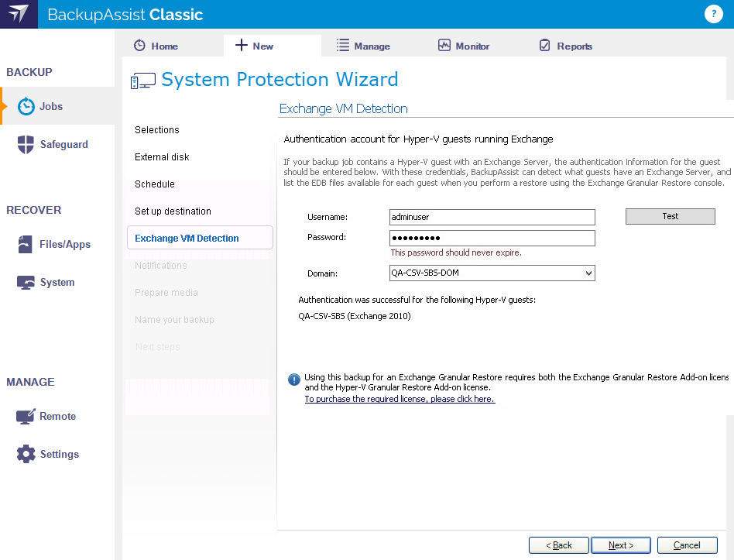
Task: Click the QA-CSV-SBS (Exchange 2010) guest entry
Action: click(355, 316)
